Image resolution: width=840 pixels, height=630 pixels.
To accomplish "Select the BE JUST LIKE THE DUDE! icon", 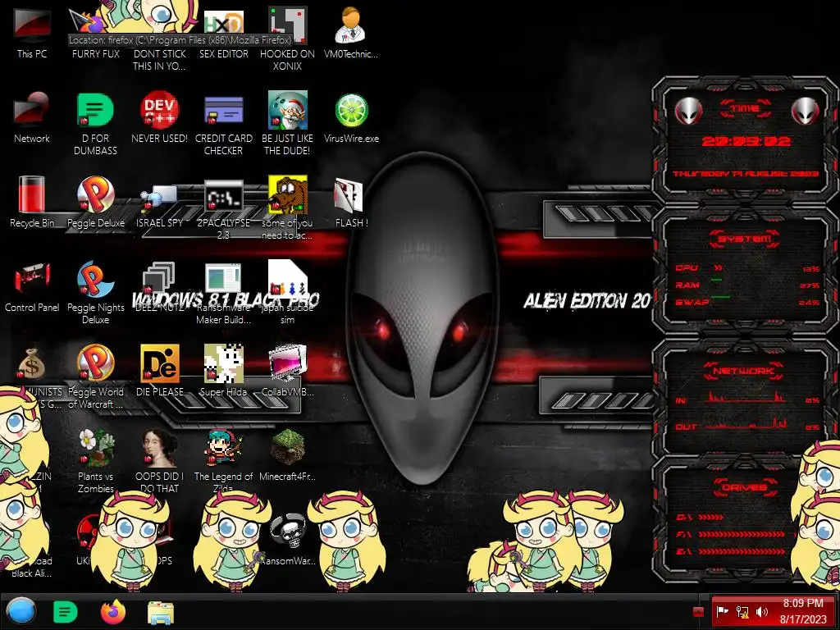I will [287, 123].
